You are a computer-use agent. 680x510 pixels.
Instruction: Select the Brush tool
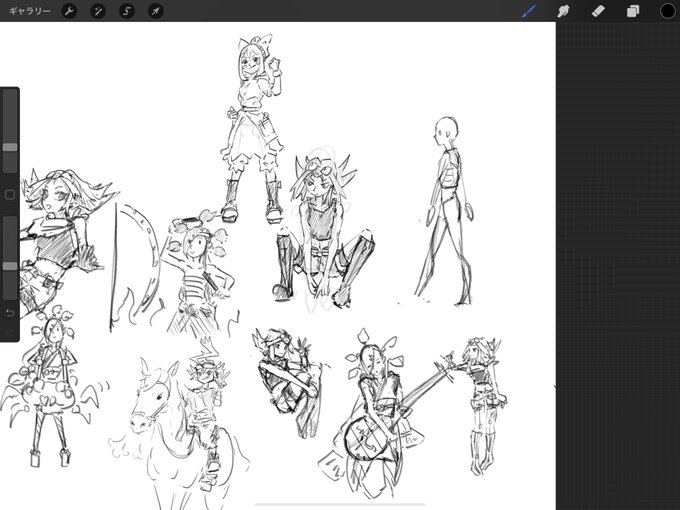point(529,11)
